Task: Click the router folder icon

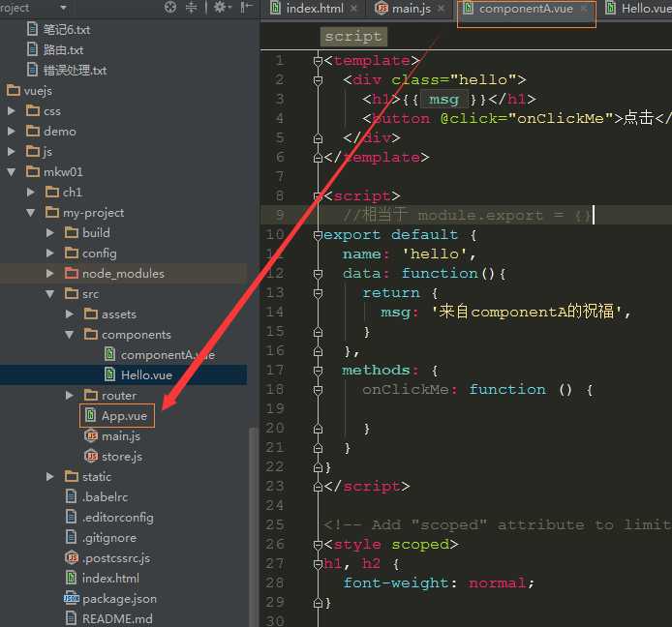Action: pyautogui.click(x=91, y=395)
